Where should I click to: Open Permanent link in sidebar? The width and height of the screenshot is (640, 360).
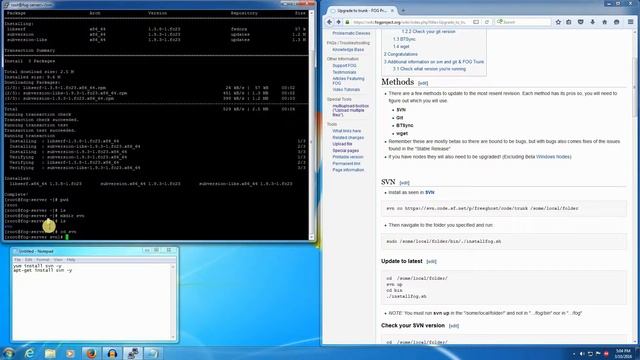click(346, 163)
